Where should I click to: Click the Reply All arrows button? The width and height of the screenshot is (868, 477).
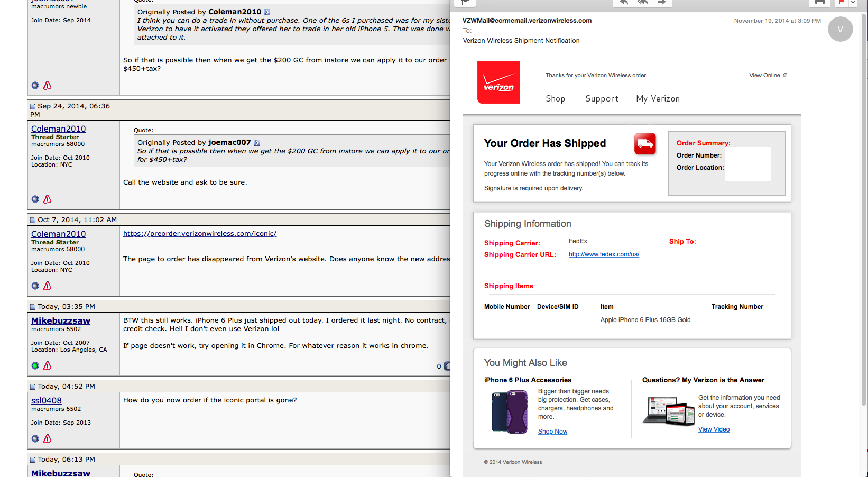pos(642,3)
